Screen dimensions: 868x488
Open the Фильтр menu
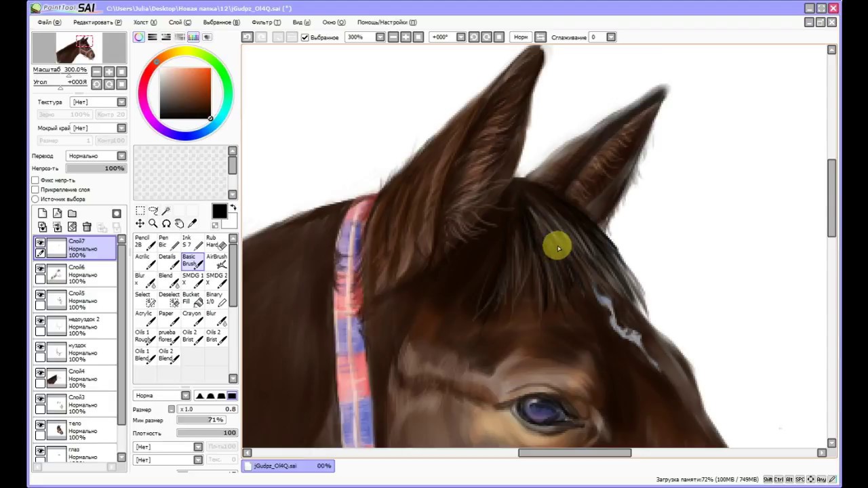coord(266,22)
